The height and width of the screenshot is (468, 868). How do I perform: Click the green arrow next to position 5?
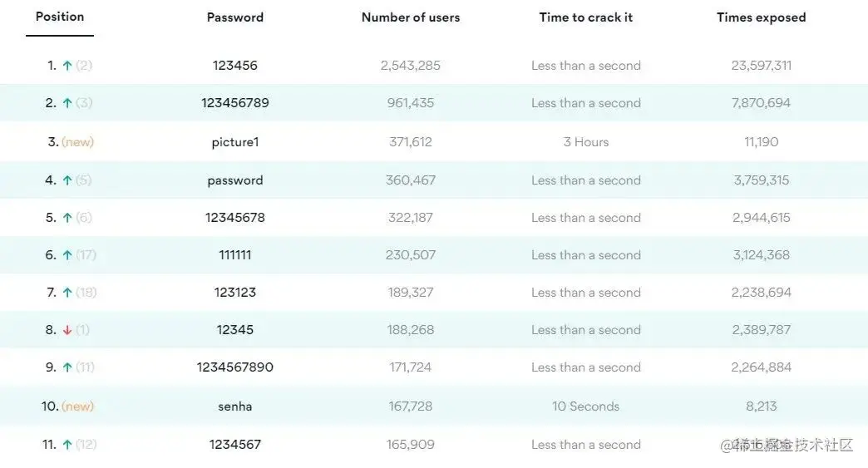click(67, 218)
